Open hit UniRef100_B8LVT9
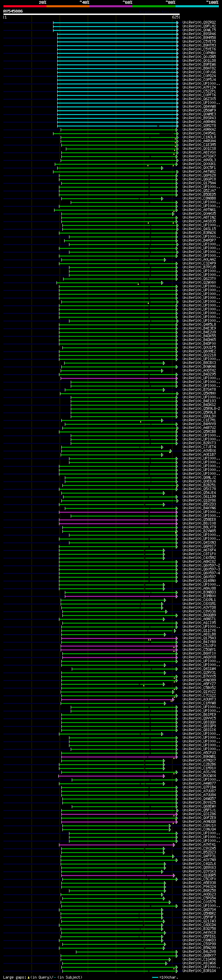222x980 pixels. [x=199, y=527]
